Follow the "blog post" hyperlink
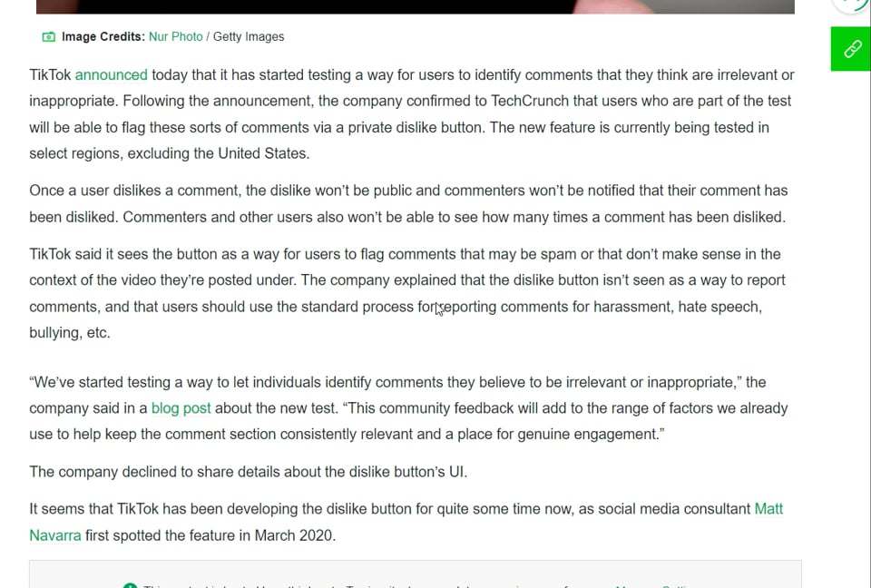Image resolution: width=871 pixels, height=588 pixels. [x=181, y=408]
